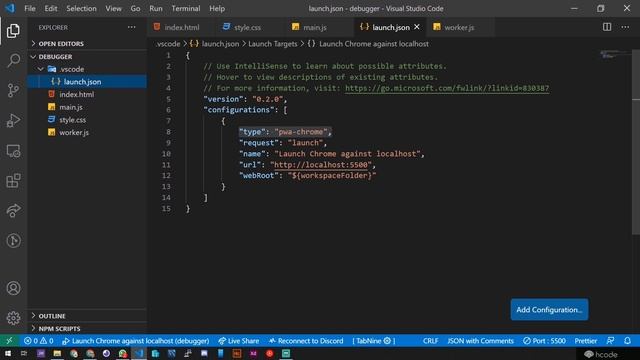Open errors and warnings status indicator
This screenshot has width=640, height=360.
38,341
